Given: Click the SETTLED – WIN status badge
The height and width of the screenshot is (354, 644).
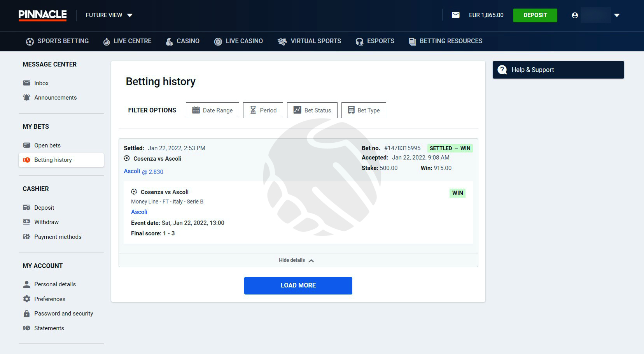Looking at the screenshot, I should 450,148.
